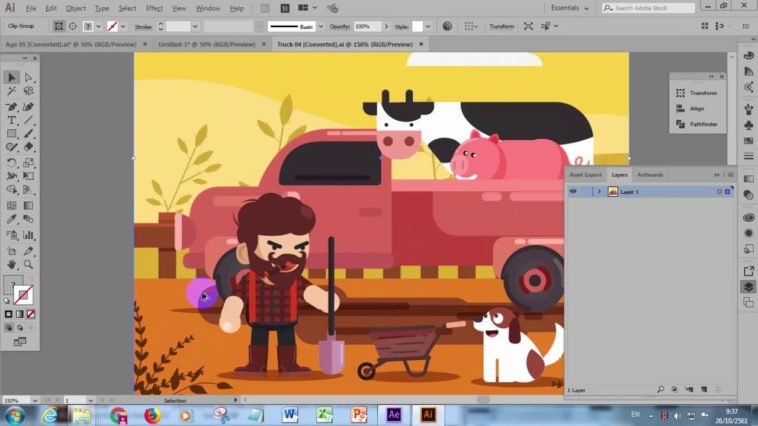Open the Effect menu

[x=154, y=8]
